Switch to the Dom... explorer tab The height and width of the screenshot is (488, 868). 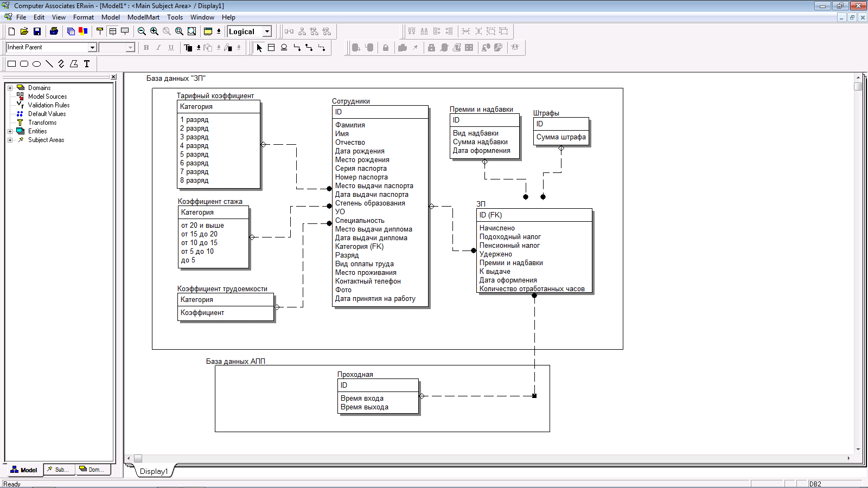92,470
